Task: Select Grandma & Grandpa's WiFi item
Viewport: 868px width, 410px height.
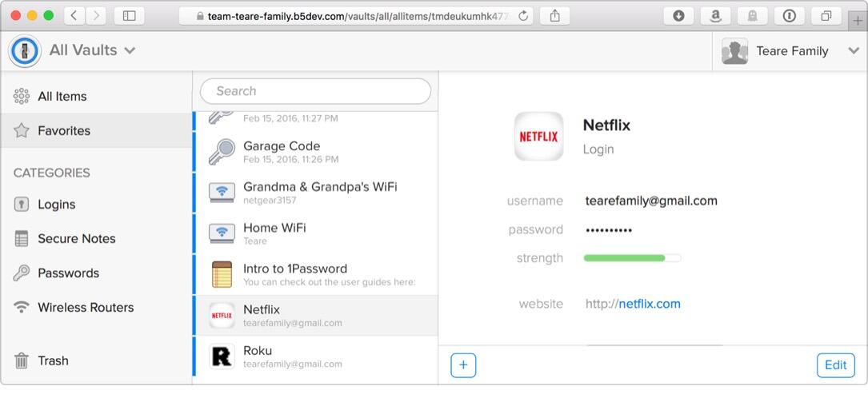Action: tap(315, 193)
